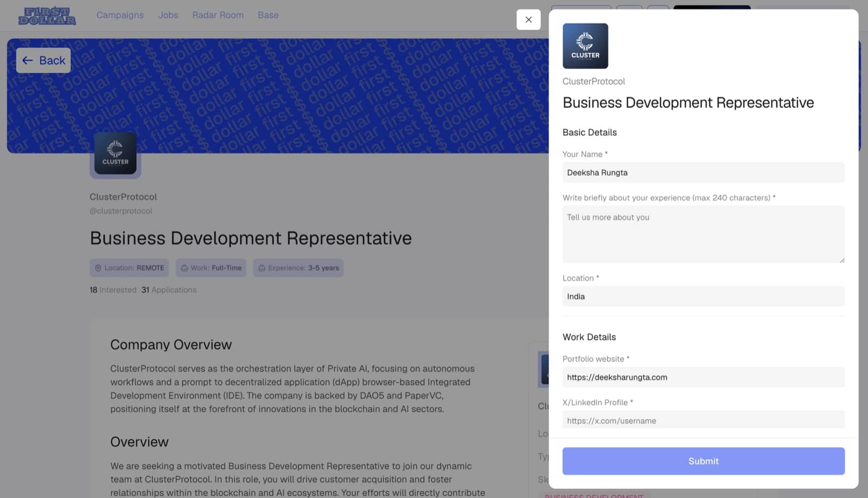Open the Base nav item

point(268,15)
